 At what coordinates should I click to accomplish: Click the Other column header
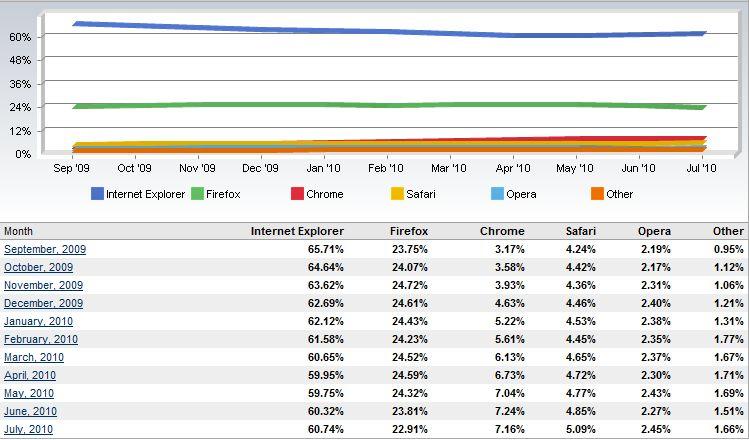click(728, 231)
